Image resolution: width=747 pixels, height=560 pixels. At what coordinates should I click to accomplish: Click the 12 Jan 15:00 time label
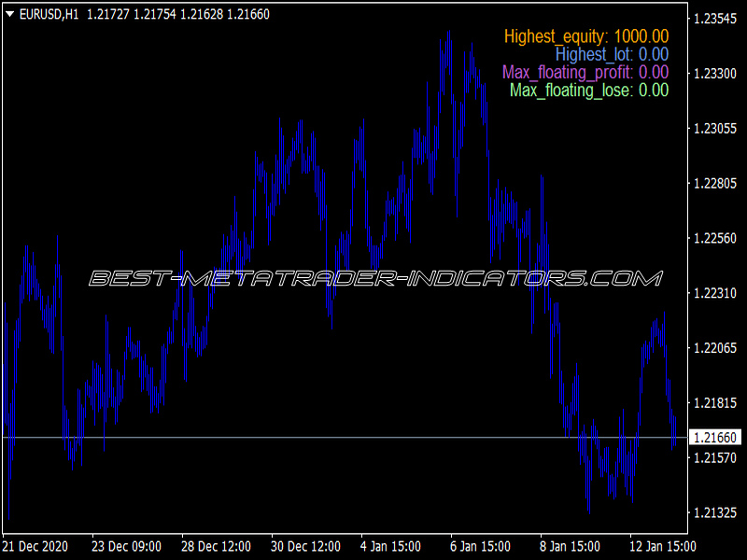tap(663, 546)
